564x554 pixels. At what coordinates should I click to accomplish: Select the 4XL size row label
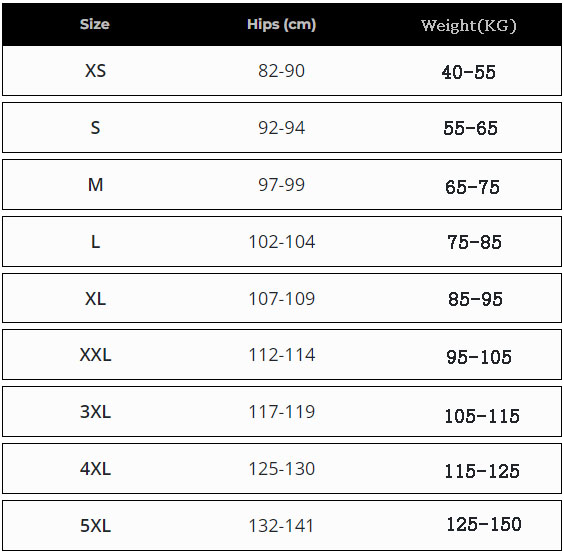(95, 469)
